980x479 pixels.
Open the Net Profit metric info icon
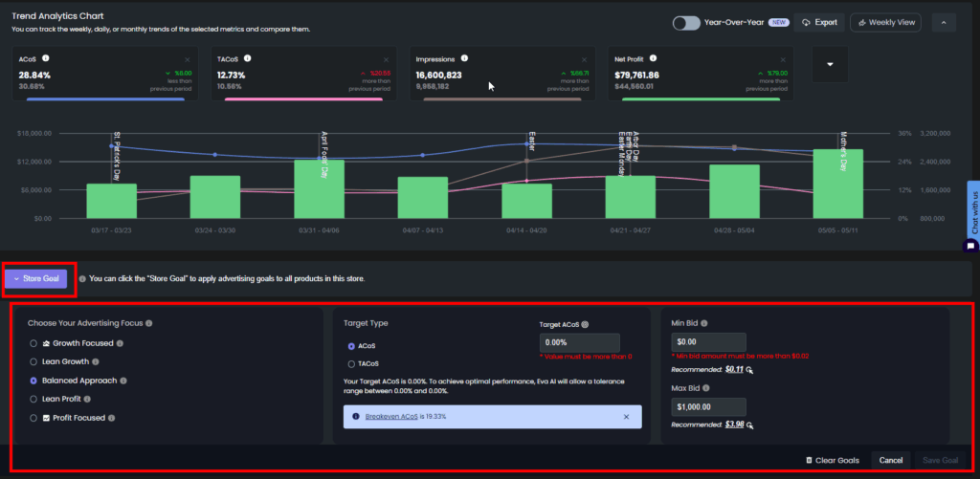click(x=653, y=58)
